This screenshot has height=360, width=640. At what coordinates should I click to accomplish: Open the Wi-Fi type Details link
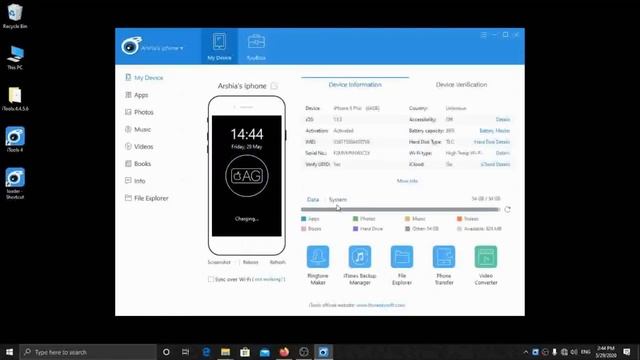click(x=503, y=153)
